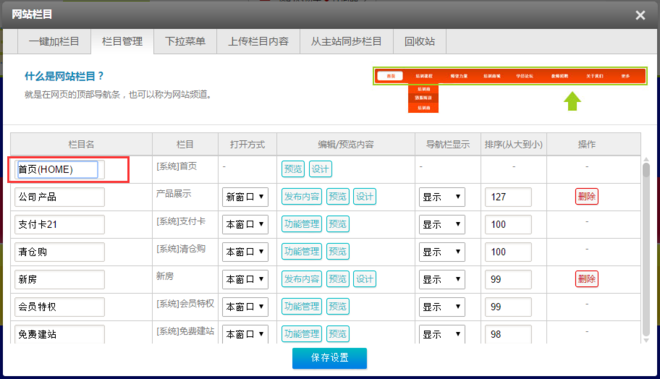Open 打开方式 dropdown for 新房
Image resolution: width=660 pixels, height=379 pixels.
[245, 279]
